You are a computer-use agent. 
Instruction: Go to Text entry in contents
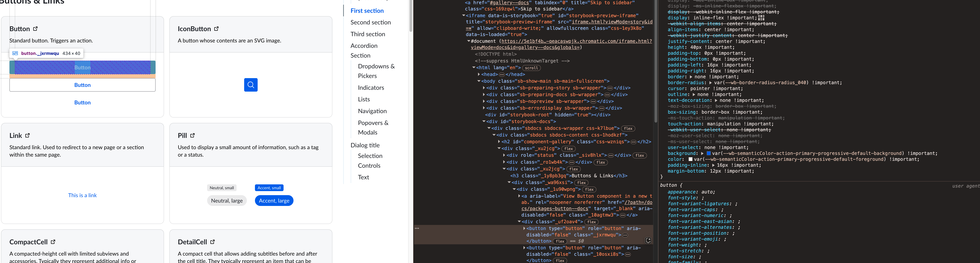coord(363,177)
